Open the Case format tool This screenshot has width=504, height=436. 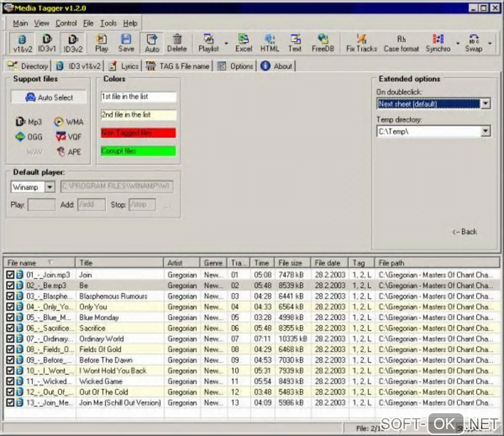pos(401,43)
